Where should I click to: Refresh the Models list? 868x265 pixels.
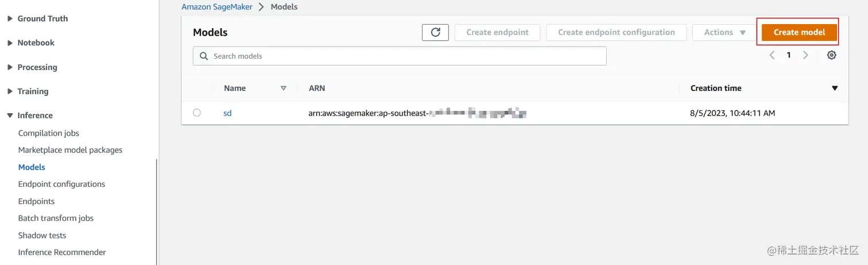(x=435, y=32)
